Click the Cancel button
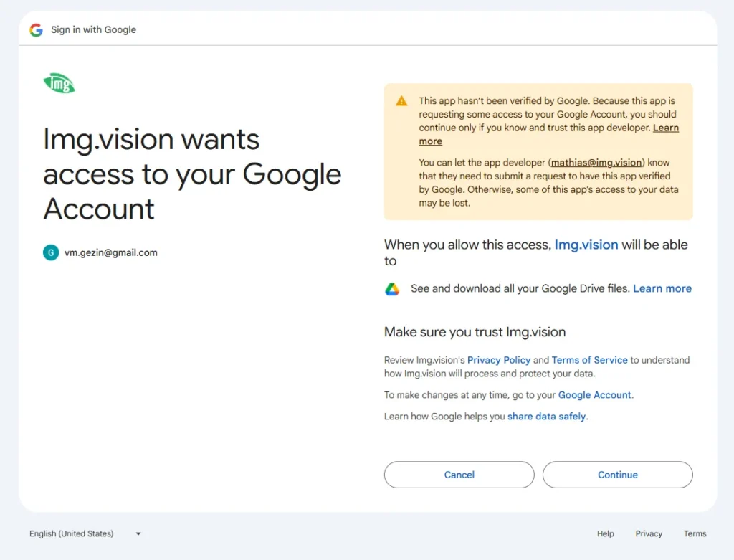Viewport: 734px width, 560px height. click(x=459, y=475)
